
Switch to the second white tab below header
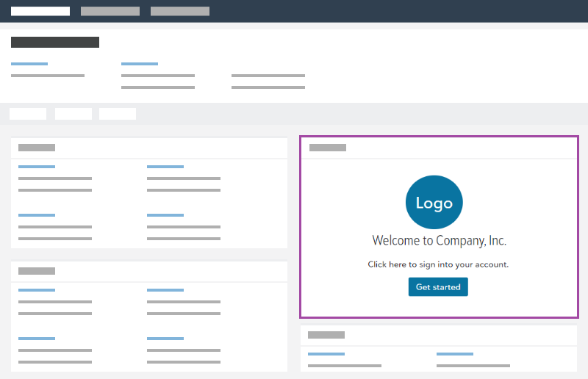[x=73, y=114]
